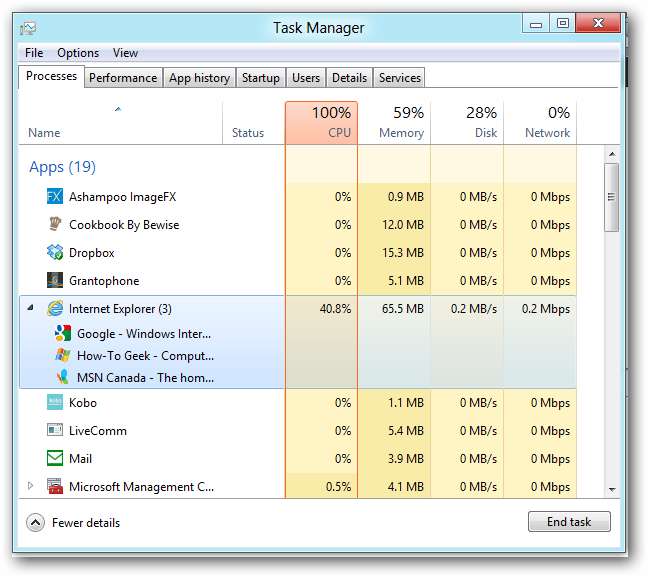
Task: Click the scrollbar up arrow
Action: coord(612,154)
